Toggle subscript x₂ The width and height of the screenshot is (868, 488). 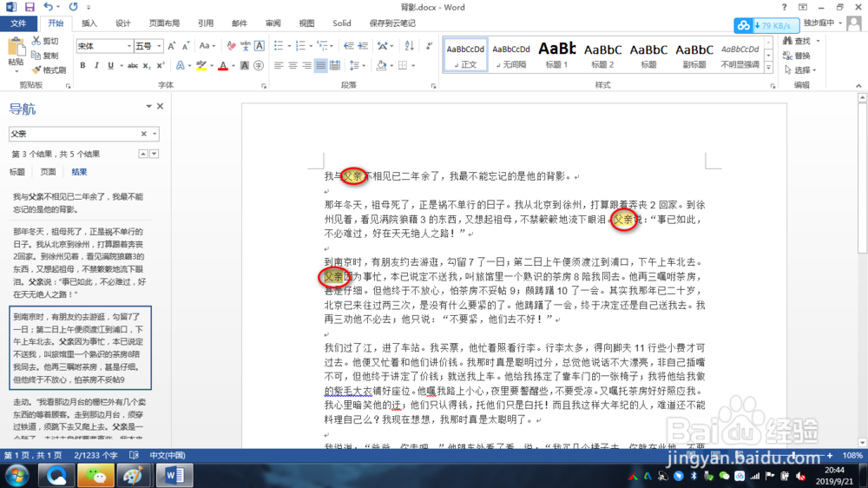[x=146, y=65]
